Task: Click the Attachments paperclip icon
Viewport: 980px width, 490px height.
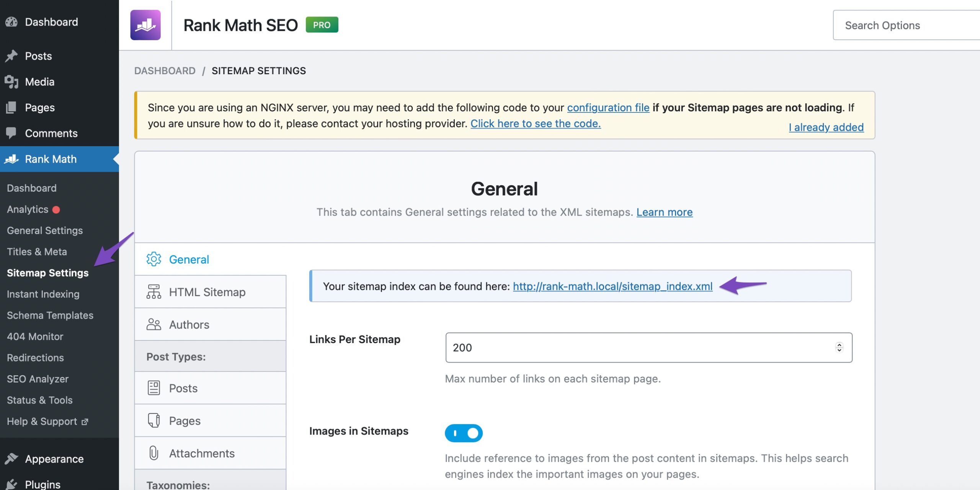Action: coord(154,453)
